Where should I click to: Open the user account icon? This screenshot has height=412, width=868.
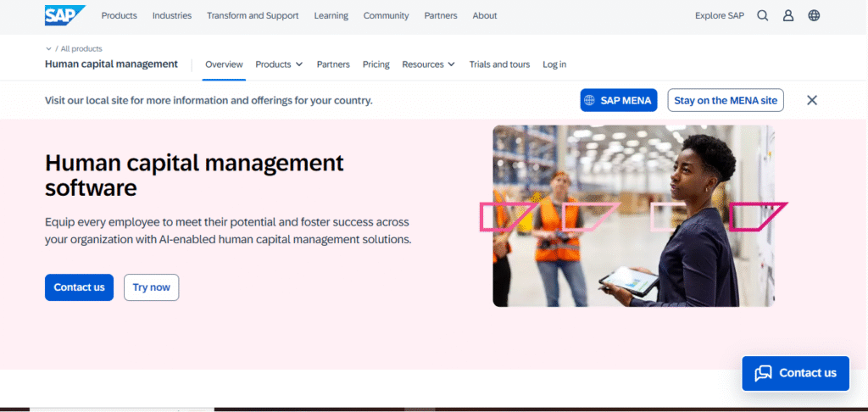[787, 15]
